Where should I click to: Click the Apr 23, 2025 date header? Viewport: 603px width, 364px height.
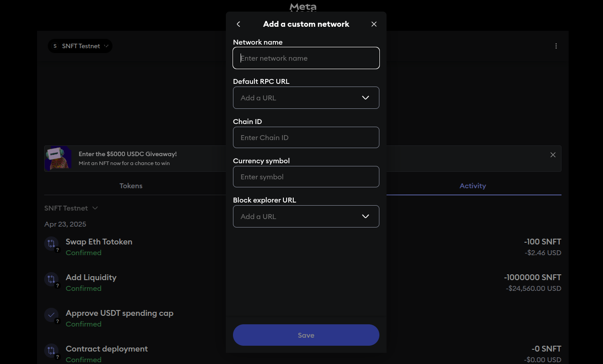click(65, 224)
